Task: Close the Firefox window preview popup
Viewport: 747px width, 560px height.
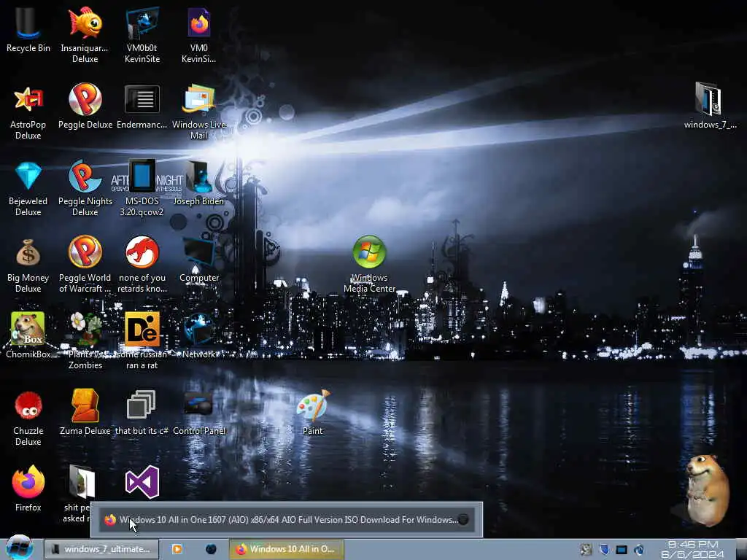Action: coord(462,519)
